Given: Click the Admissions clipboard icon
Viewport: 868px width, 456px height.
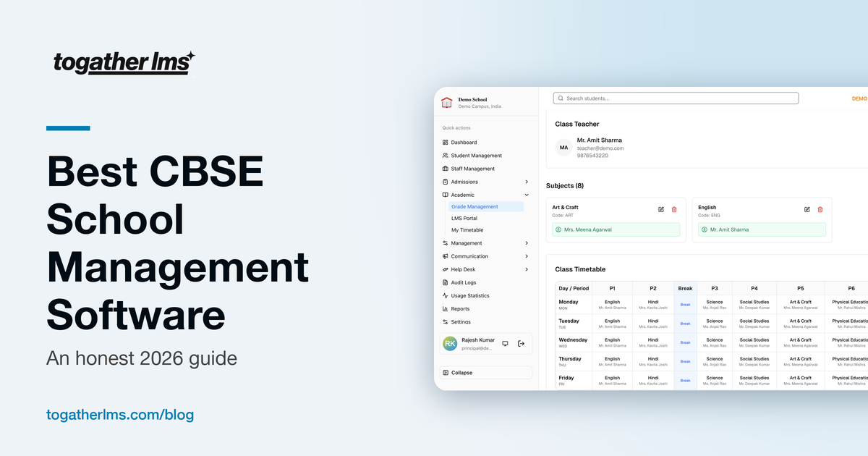Looking at the screenshot, I should coord(445,182).
